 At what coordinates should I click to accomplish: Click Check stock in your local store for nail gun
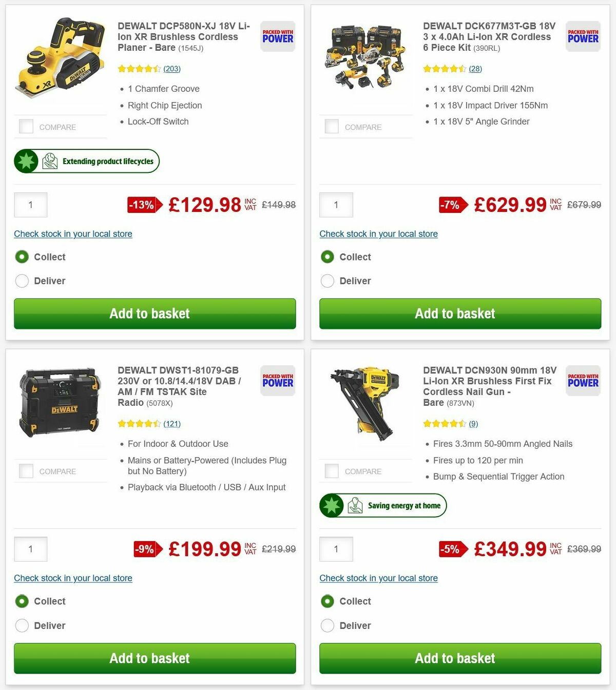(x=378, y=578)
